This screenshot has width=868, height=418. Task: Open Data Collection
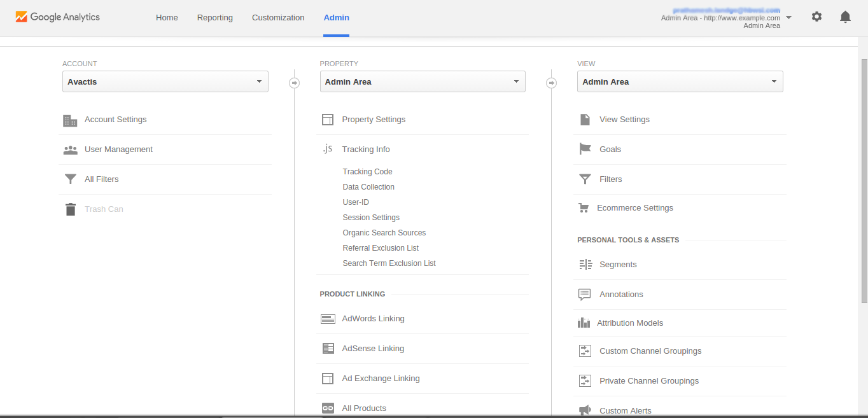(x=368, y=187)
